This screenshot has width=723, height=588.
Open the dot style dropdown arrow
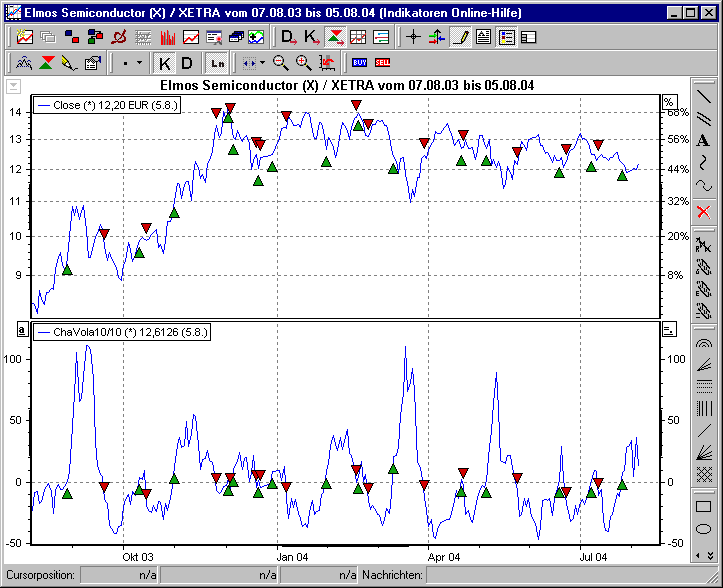[140, 63]
